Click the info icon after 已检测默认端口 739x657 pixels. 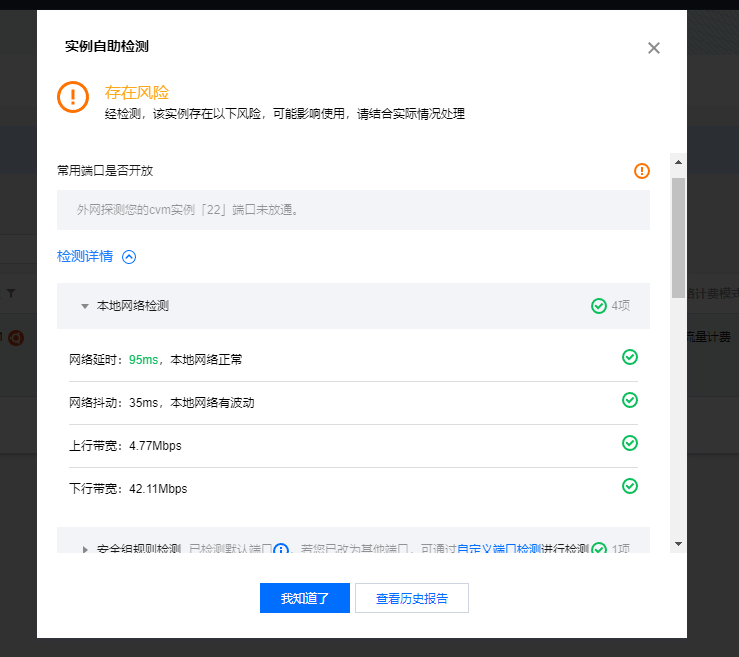coord(281,550)
